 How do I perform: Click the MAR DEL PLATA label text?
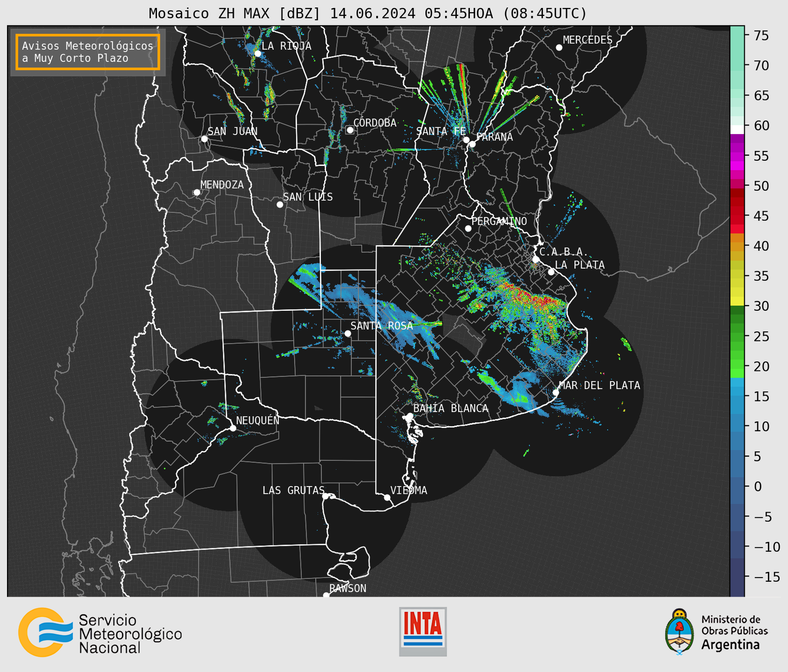tap(599, 386)
